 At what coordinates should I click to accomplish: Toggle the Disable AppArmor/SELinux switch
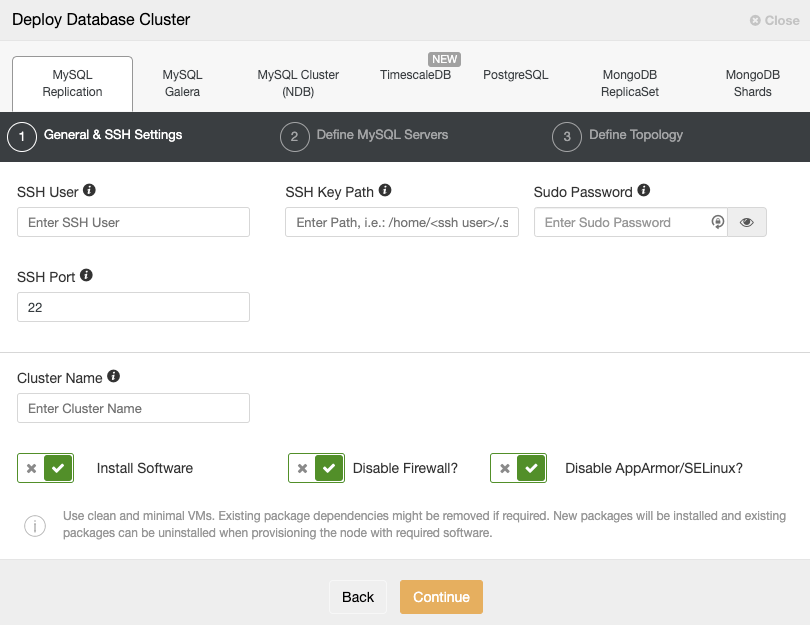click(x=518, y=468)
